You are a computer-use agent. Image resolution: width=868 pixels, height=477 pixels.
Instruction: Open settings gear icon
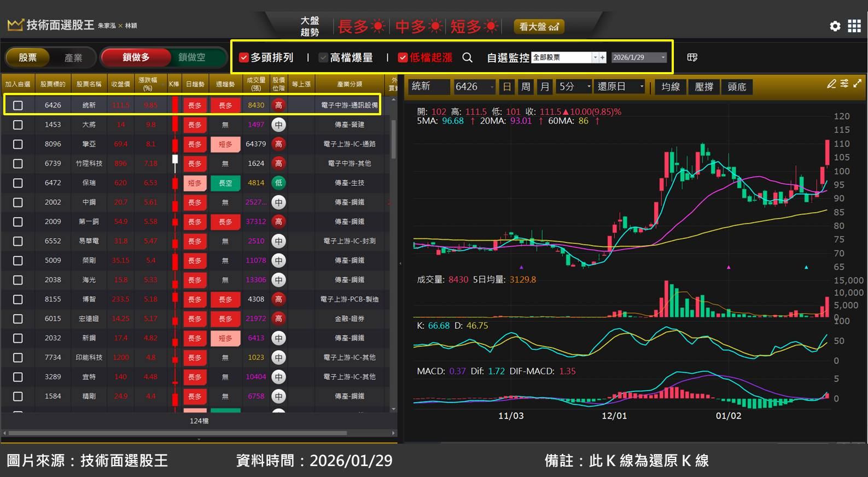tap(835, 26)
